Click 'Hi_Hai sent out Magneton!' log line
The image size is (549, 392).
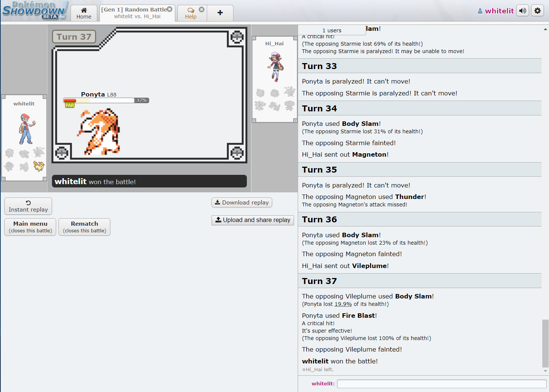pyautogui.click(x=345, y=154)
